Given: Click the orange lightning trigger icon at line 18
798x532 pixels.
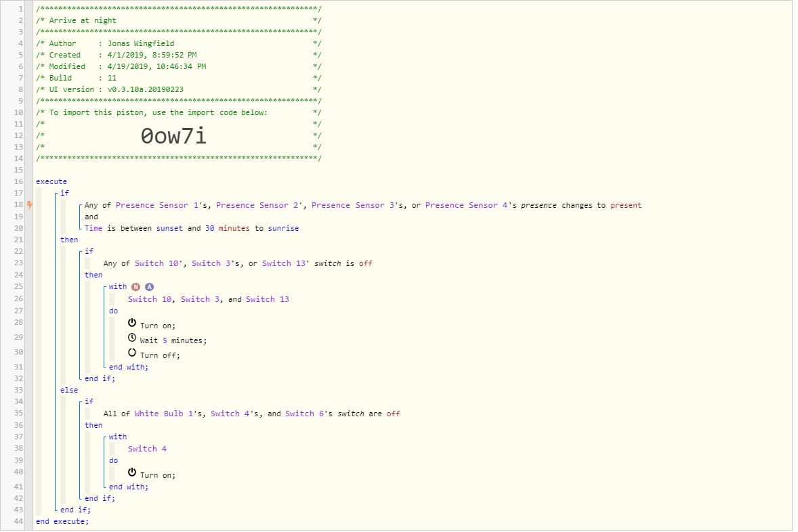Looking at the screenshot, I should 30,205.
